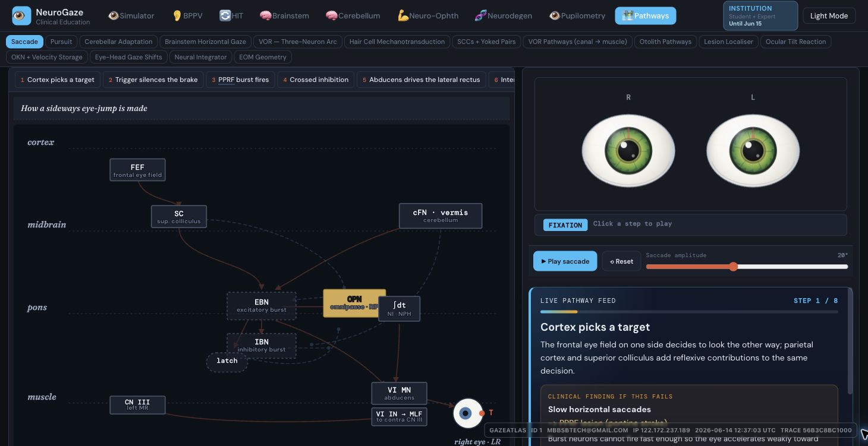Screen dimensions: 868x446
Task: Click the left (L) eye graphic
Action: 753,150
